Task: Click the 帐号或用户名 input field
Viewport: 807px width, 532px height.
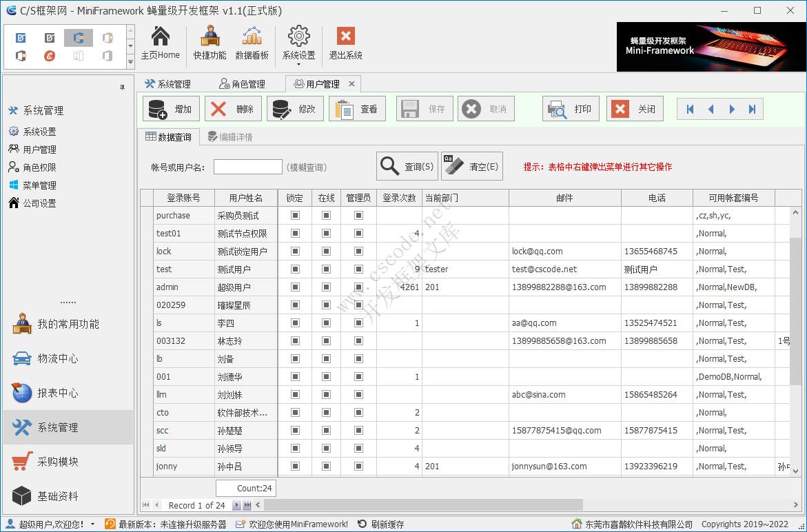Action: click(247, 167)
